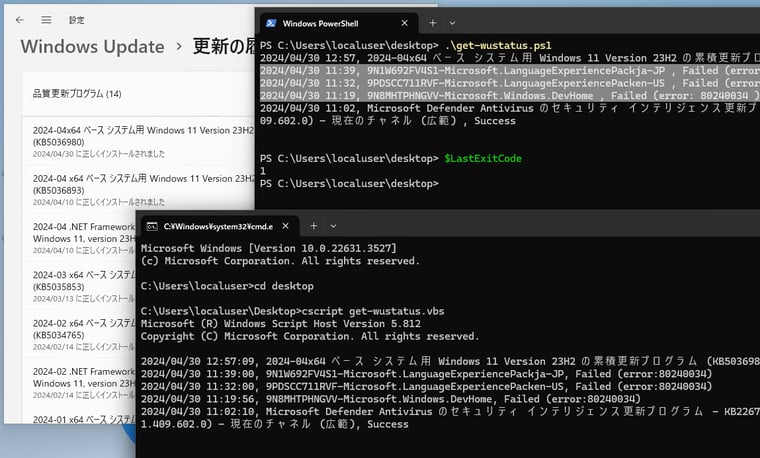Image resolution: width=760 pixels, height=458 pixels.
Task: Select the 2024-01 x64 update entry
Action: click(x=79, y=417)
